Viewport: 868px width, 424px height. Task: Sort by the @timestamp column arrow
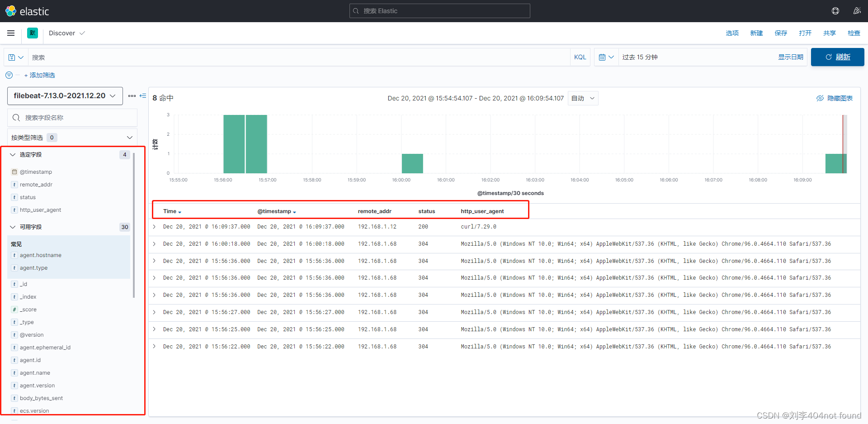click(294, 212)
